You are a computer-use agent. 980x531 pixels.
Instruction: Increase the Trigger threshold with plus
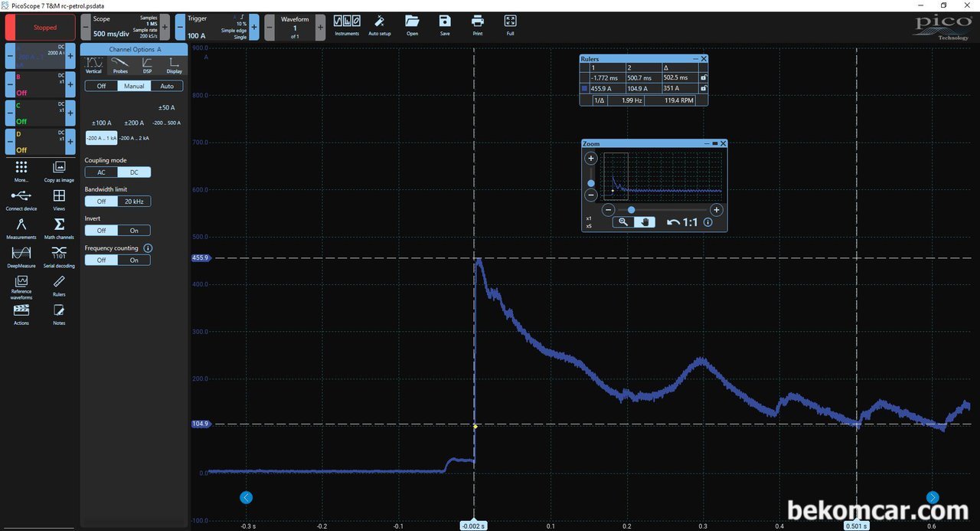(254, 27)
